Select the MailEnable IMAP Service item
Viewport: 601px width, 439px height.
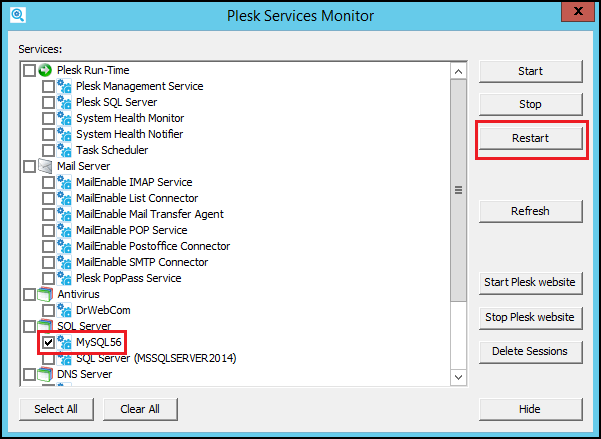click(134, 182)
